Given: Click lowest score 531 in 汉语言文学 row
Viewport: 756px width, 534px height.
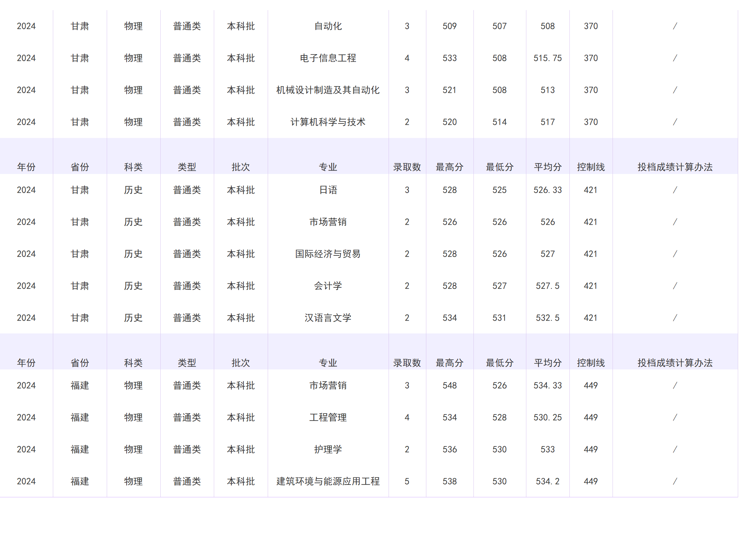Looking at the screenshot, I should pos(499,318).
